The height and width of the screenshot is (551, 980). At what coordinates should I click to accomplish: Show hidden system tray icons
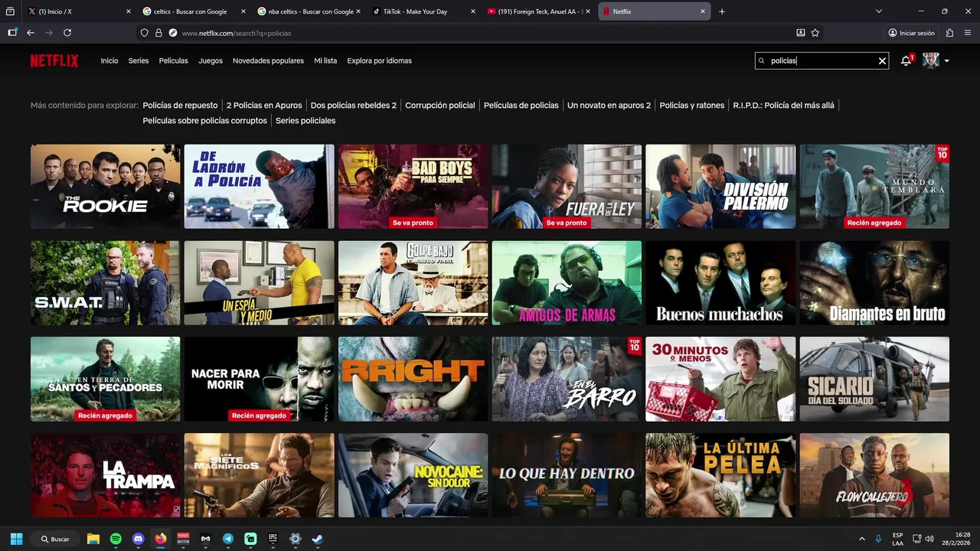pos(862,539)
